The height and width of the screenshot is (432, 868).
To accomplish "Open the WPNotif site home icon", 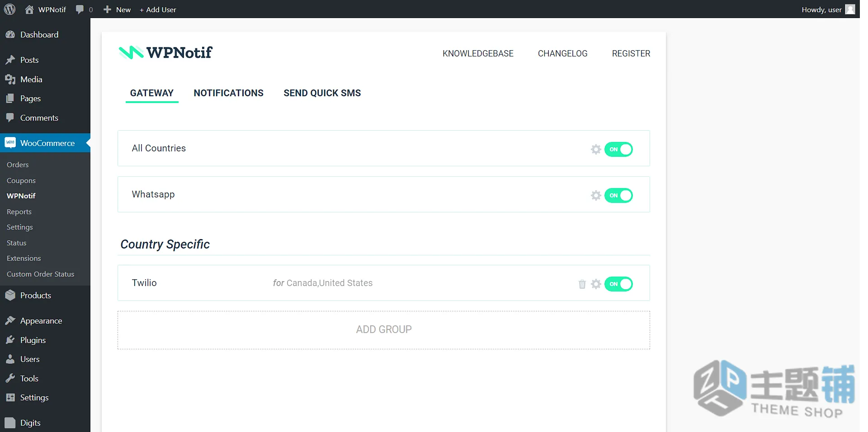I will click(29, 9).
